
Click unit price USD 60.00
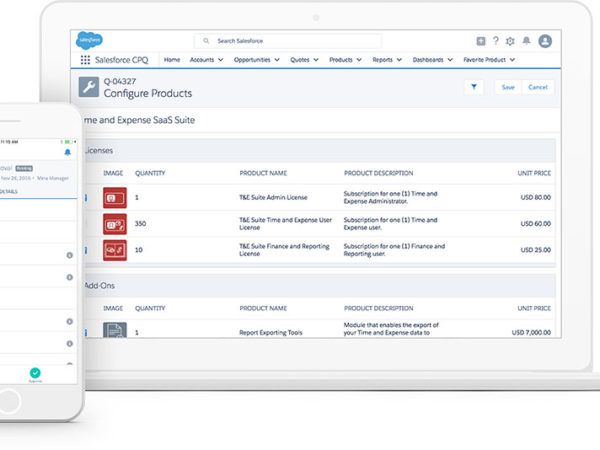[535, 223]
